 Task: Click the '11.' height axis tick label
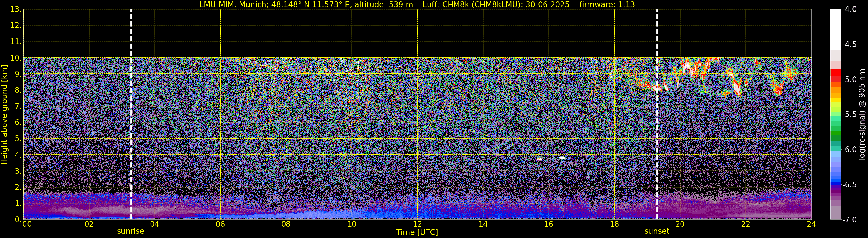tap(16, 42)
